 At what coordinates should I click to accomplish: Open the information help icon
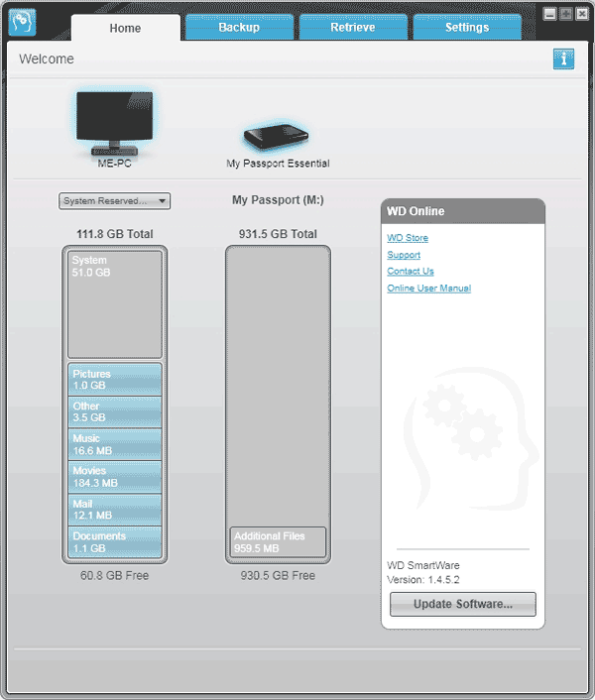(563, 58)
